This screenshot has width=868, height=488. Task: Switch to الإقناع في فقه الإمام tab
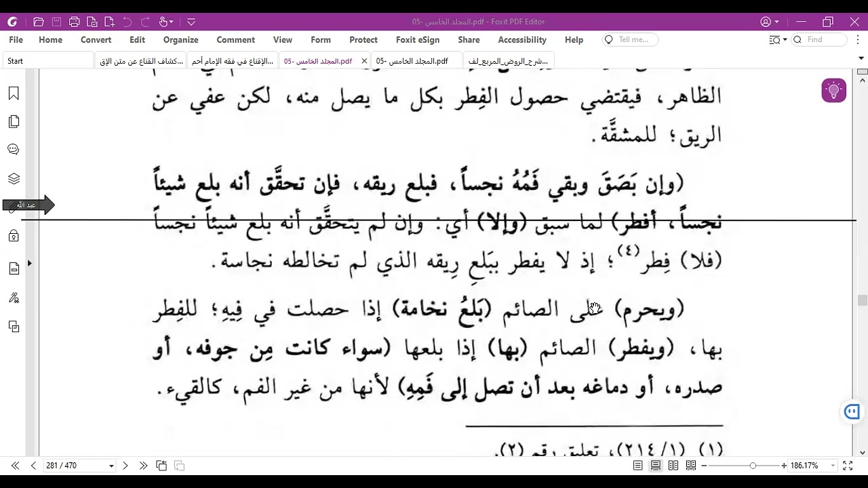point(233,61)
